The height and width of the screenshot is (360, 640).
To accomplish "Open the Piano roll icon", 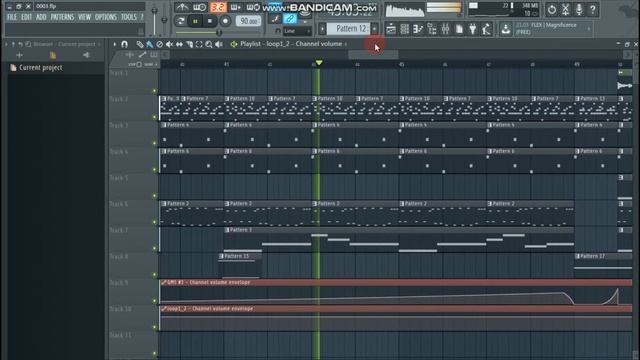I will pos(418,29).
